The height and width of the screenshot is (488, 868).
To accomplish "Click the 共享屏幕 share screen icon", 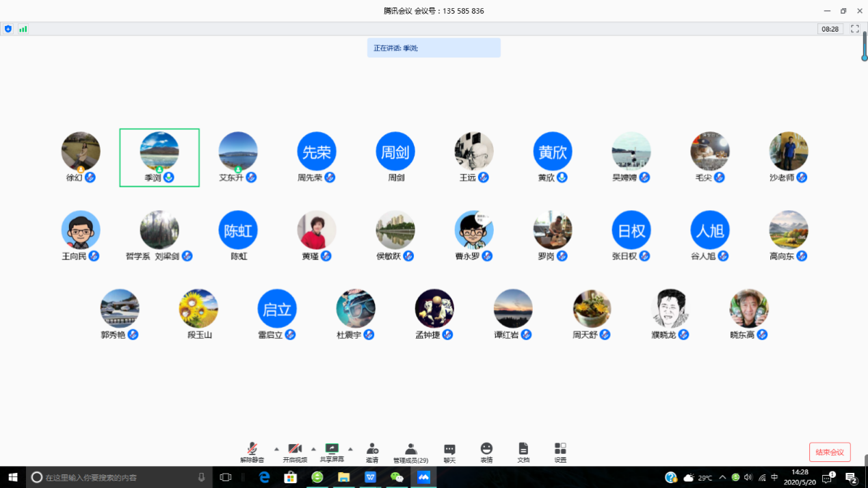I will click(332, 452).
